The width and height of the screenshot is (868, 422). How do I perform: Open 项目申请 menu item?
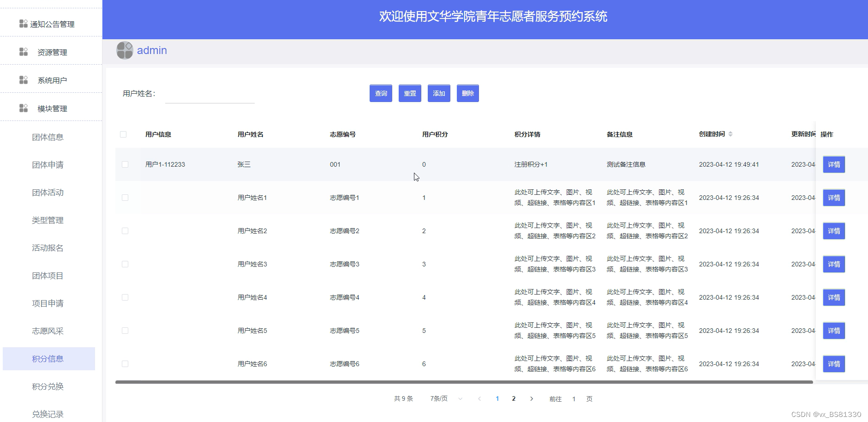48,303
